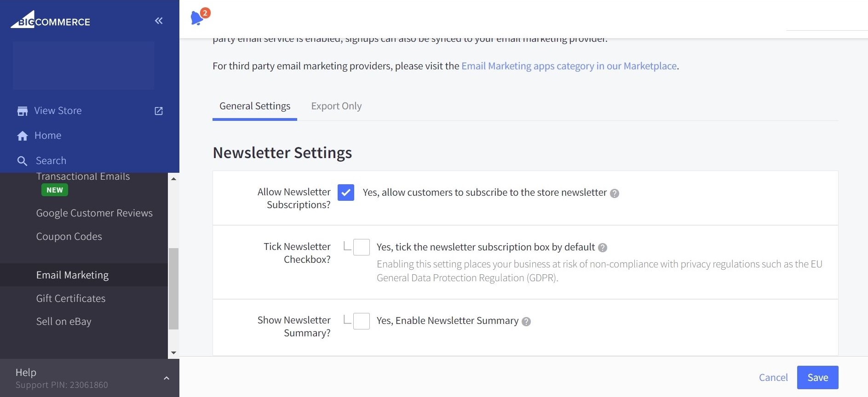Collapse sidebar with double chevron icon
The width and height of the screenshot is (868, 397).
159,21
